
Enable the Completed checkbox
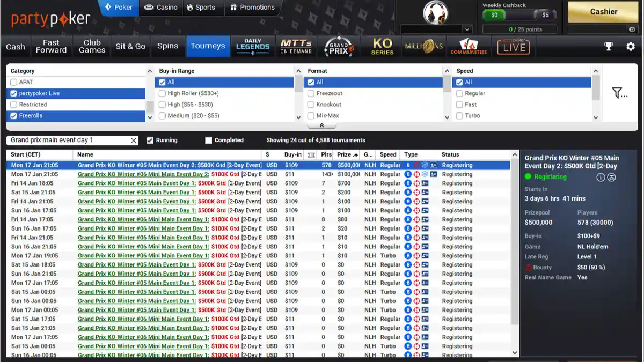click(209, 141)
